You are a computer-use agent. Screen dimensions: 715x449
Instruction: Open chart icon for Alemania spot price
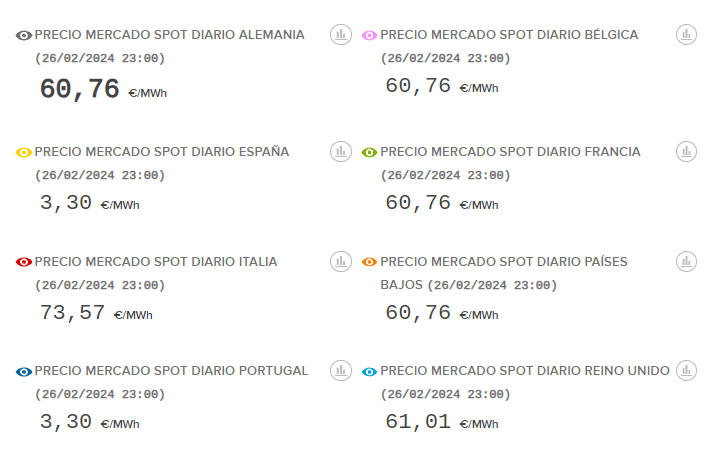(341, 35)
